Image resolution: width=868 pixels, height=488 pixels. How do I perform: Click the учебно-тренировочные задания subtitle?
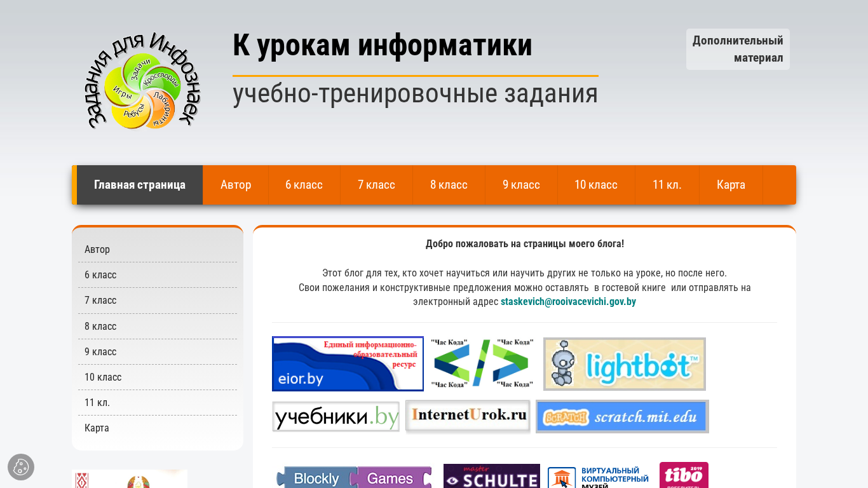[x=416, y=93]
